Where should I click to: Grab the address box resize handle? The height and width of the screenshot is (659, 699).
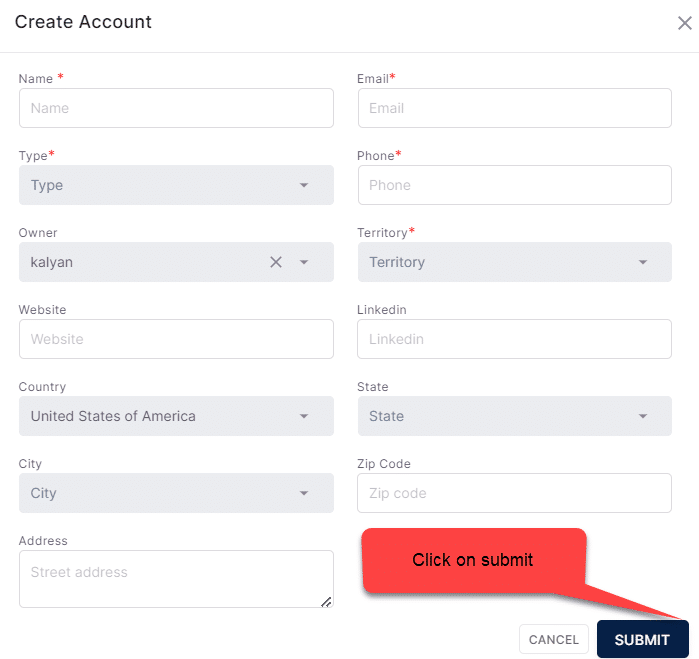point(327,602)
